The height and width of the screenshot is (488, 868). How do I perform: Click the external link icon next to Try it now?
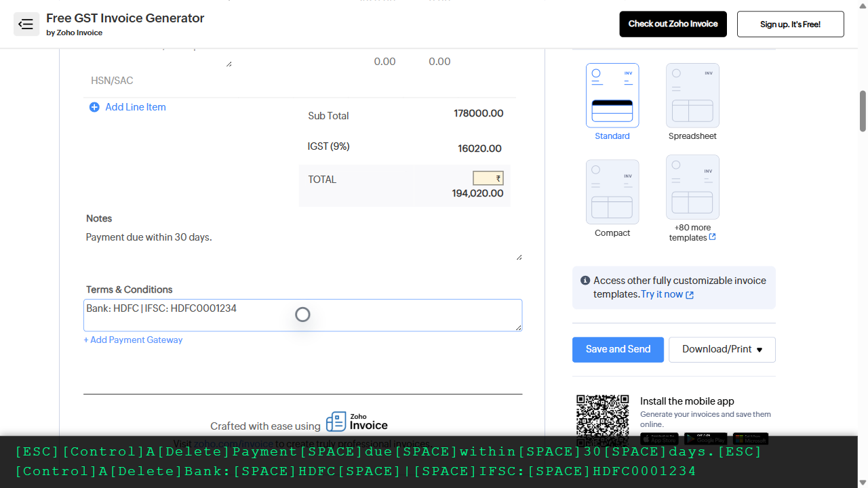pos(690,295)
